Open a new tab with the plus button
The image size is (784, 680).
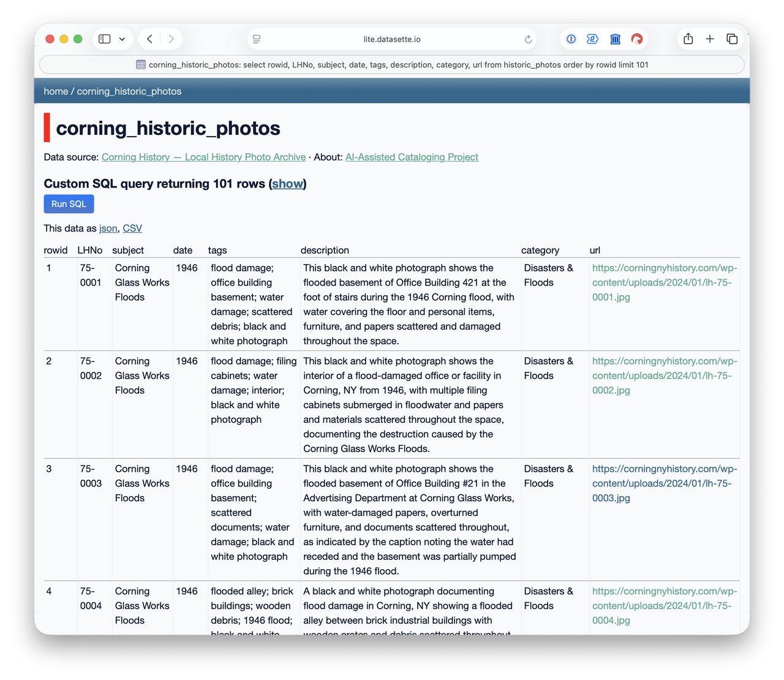pos(710,38)
